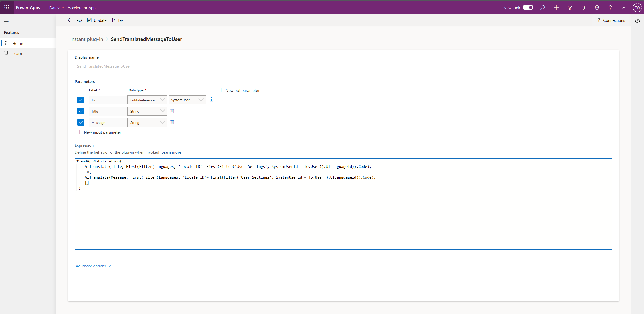The height and width of the screenshot is (314, 644).
Task: Click Update to save the plug-in
Action: point(97,20)
